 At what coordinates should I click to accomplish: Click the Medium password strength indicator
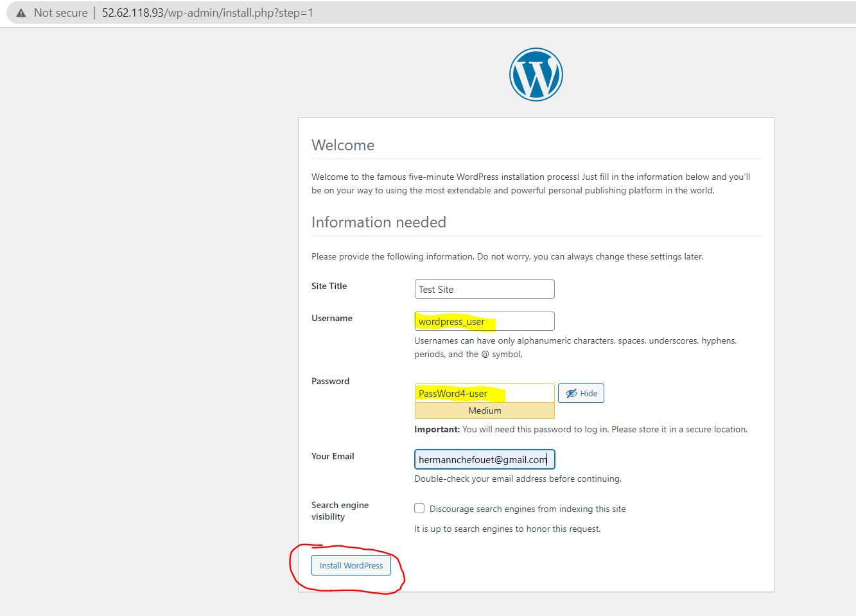485,410
